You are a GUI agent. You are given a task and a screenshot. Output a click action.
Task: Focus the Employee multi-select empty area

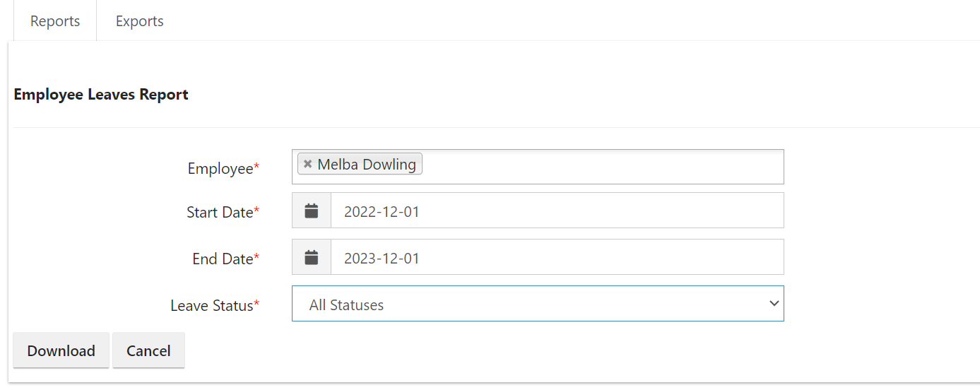(x=601, y=167)
